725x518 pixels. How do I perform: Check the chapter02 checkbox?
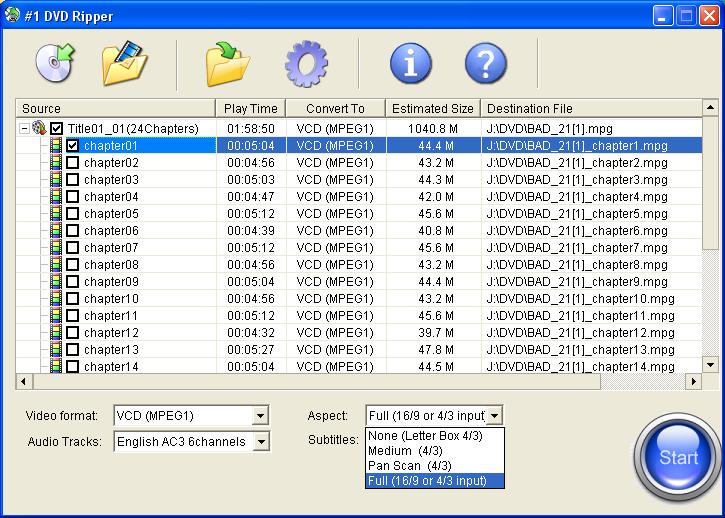(72, 163)
